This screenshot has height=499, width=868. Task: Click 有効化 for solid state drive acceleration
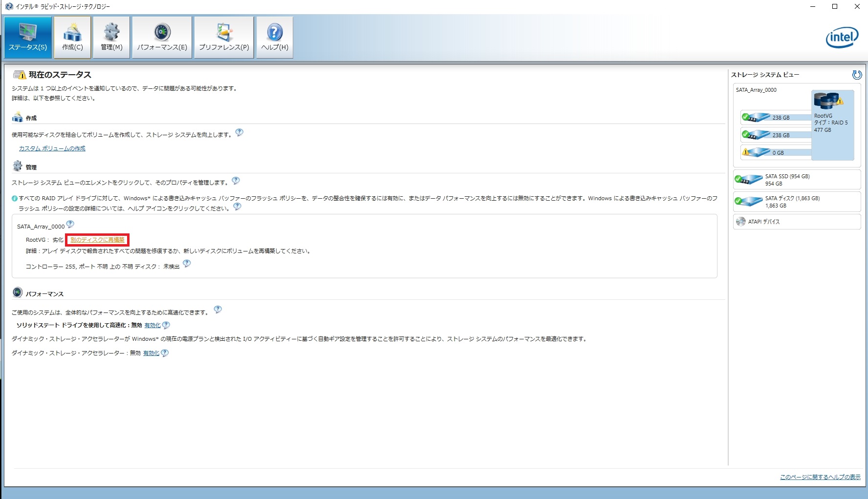click(152, 325)
